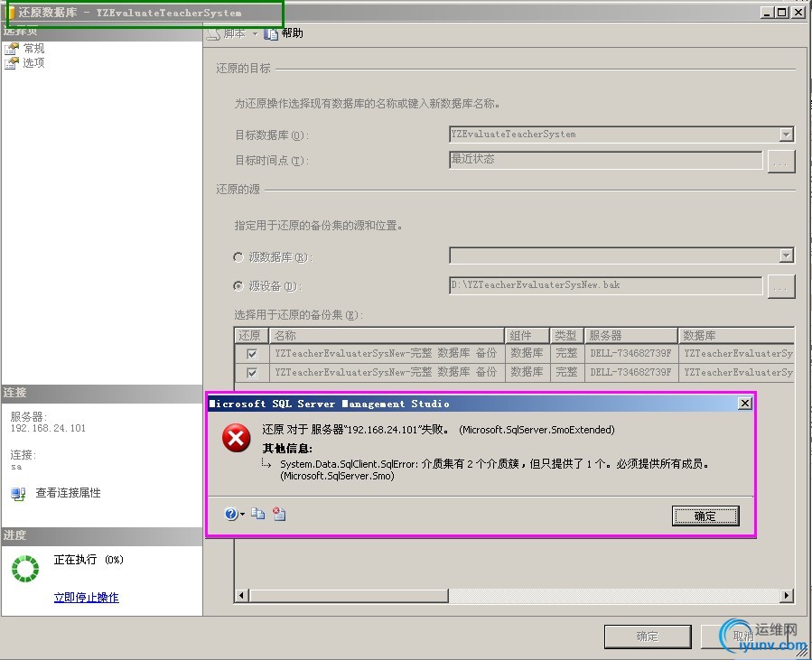Viewport: 812px width, 660px height.
Task: Expand help icon dropdown arrow in dialog
Action: coord(242,514)
